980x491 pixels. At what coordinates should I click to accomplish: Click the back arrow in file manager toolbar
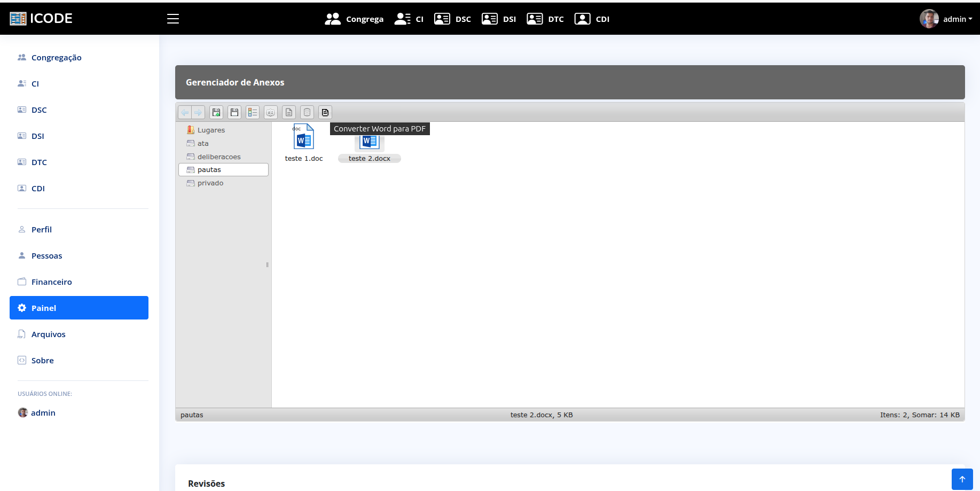(x=185, y=112)
